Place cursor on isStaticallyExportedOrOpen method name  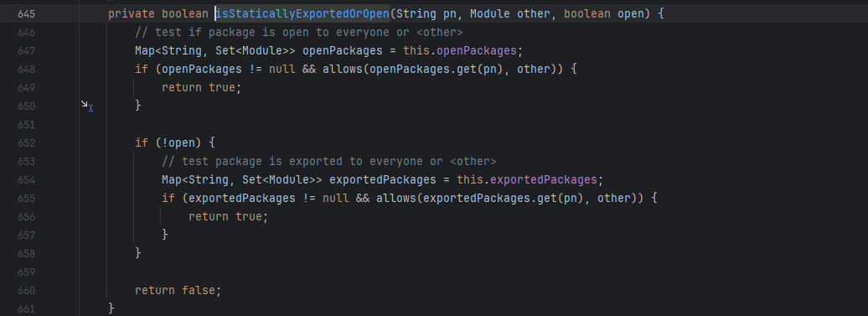coord(302,14)
